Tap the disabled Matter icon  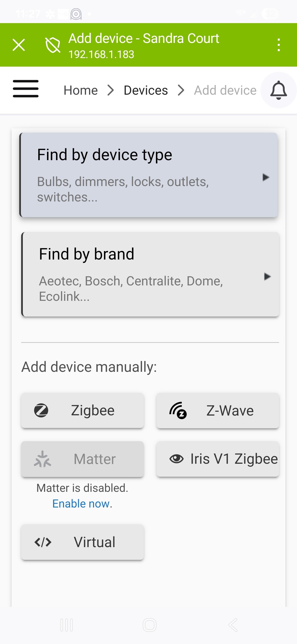coord(42,459)
